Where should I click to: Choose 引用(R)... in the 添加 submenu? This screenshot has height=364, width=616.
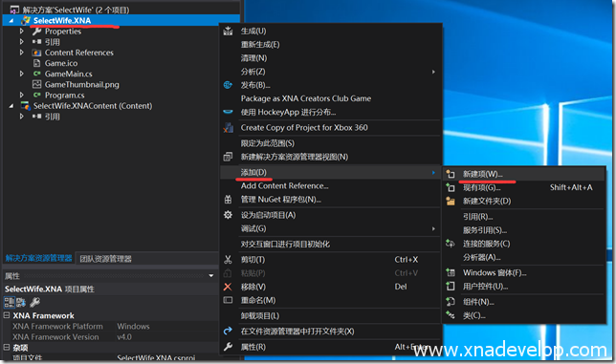click(523, 217)
